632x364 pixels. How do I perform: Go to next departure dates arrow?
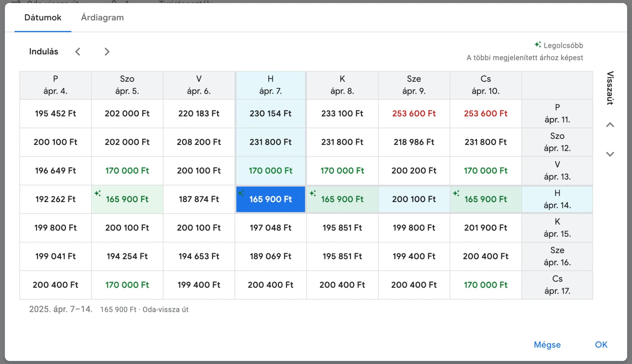(x=107, y=52)
